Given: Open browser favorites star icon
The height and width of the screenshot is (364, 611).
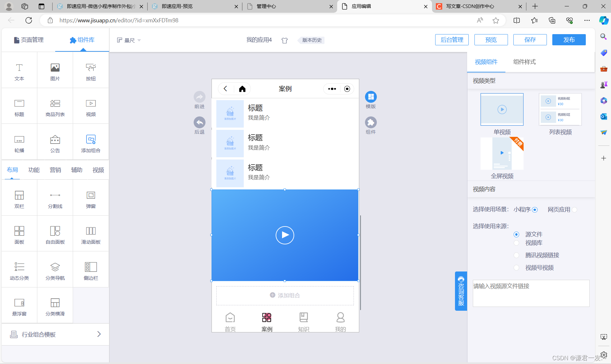Looking at the screenshot, I should pos(496,20).
